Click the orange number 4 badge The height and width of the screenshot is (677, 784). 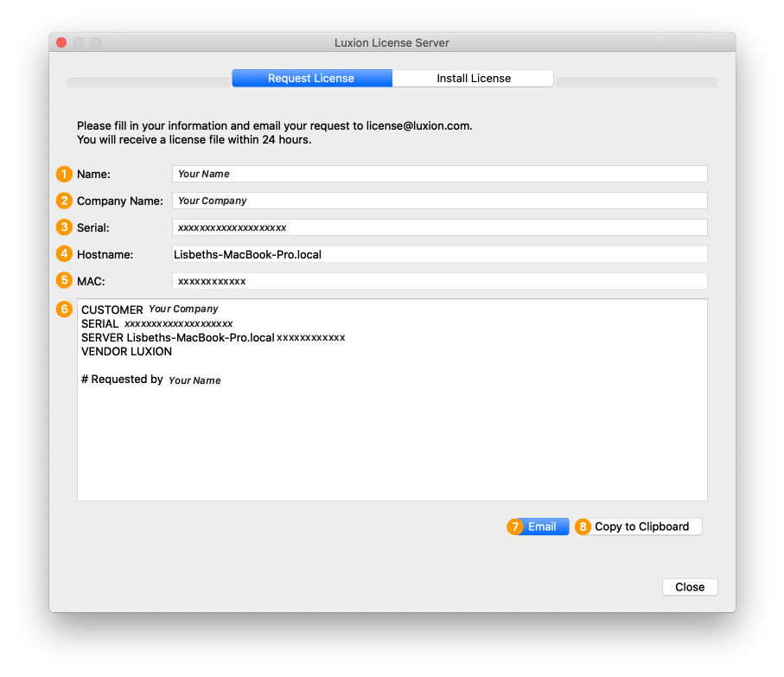pos(64,254)
